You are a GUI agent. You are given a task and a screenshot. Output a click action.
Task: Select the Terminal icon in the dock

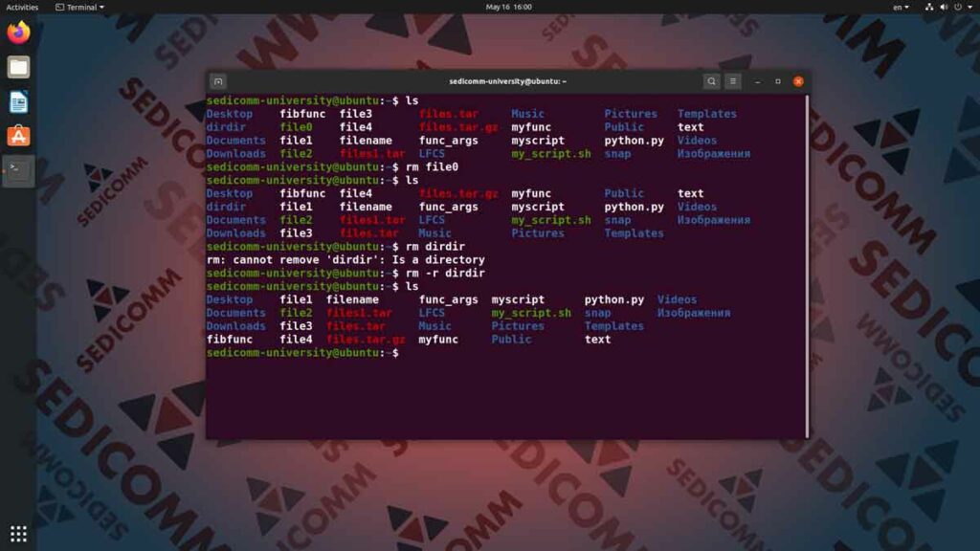tap(18, 170)
